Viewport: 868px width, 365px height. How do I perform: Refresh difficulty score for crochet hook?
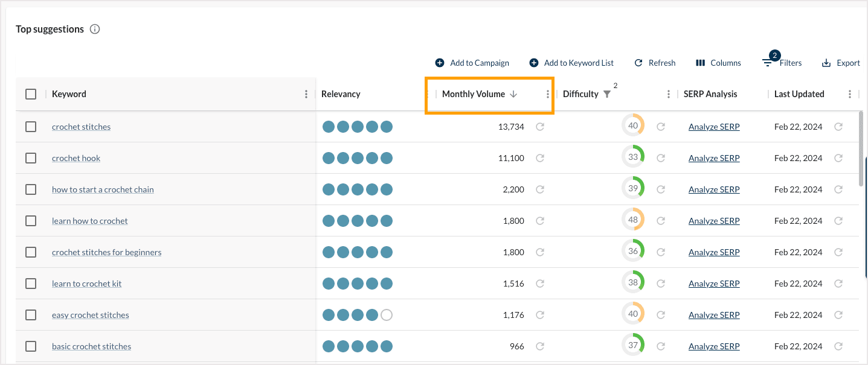tap(661, 158)
